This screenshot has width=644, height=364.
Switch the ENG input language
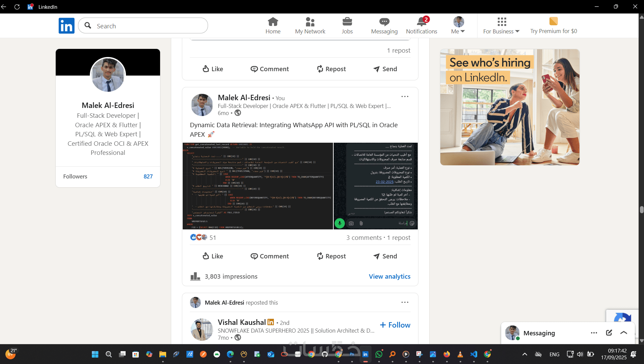click(x=554, y=354)
